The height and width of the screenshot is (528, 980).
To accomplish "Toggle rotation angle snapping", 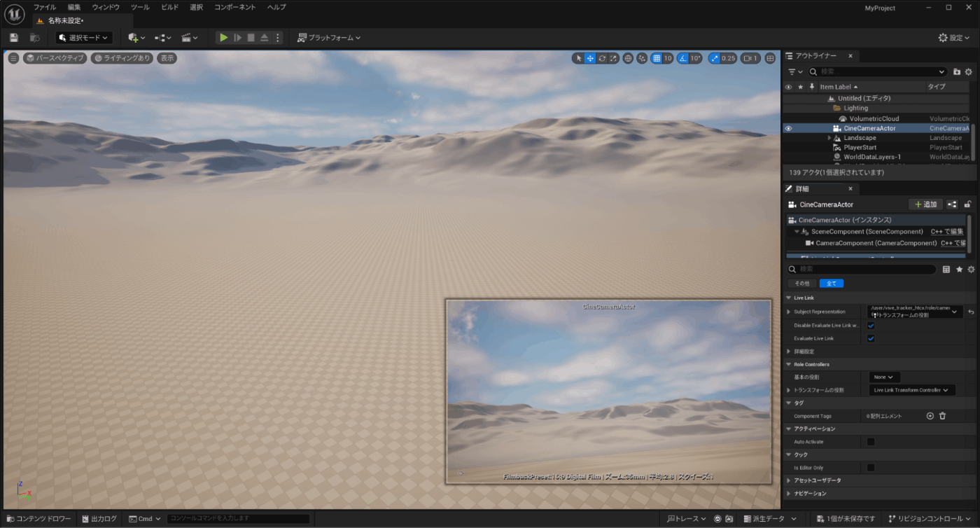I will pyautogui.click(x=682, y=58).
